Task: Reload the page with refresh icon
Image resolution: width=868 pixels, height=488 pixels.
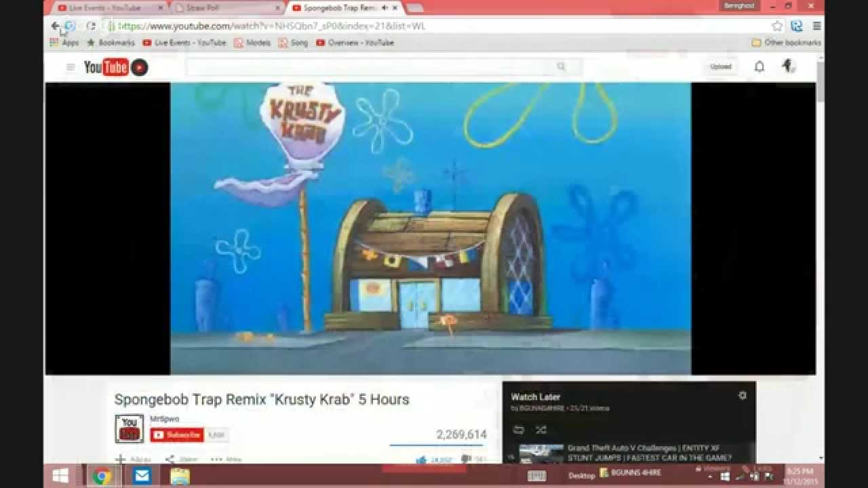Action: pos(91,26)
